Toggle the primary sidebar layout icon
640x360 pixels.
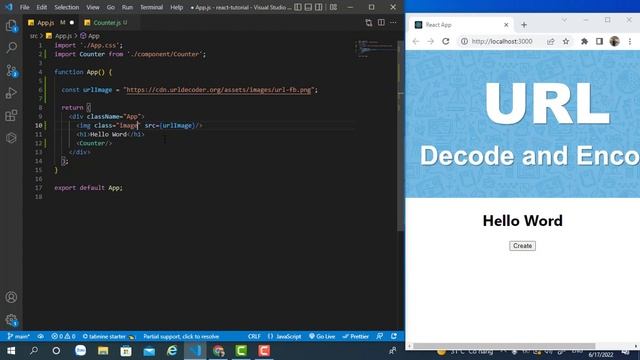(298, 7)
